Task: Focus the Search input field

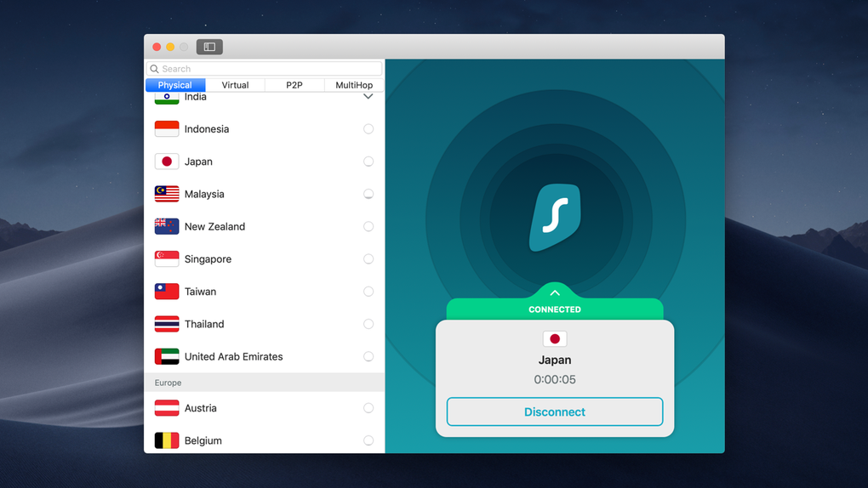Action: 264,69
